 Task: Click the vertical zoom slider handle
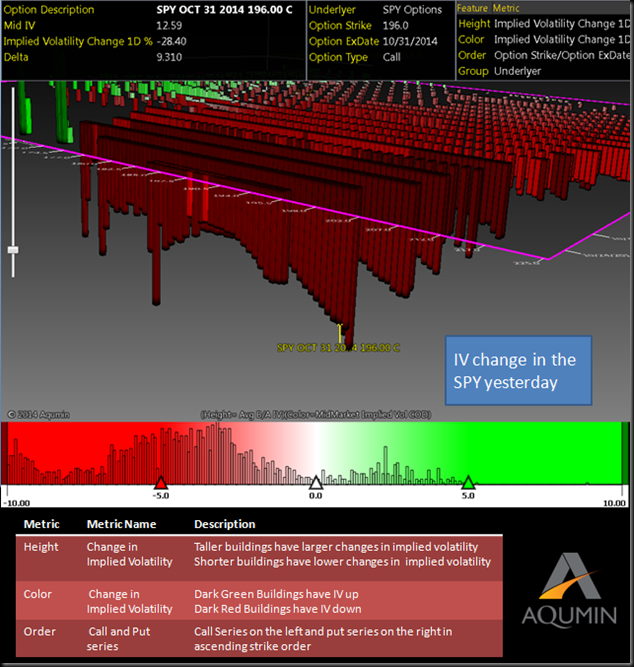pyautogui.click(x=13, y=250)
